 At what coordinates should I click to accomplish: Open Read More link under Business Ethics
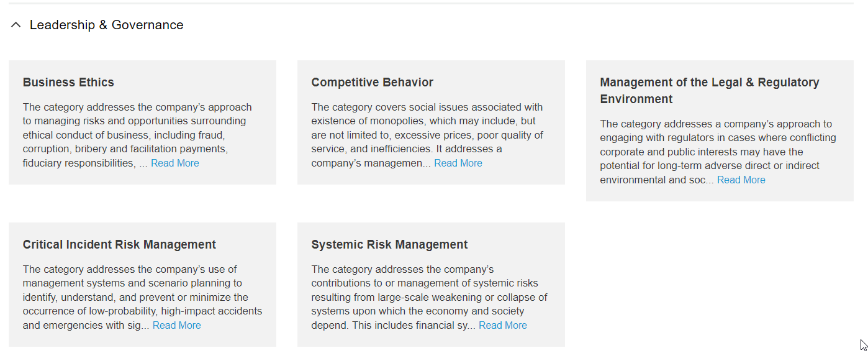click(174, 163)
